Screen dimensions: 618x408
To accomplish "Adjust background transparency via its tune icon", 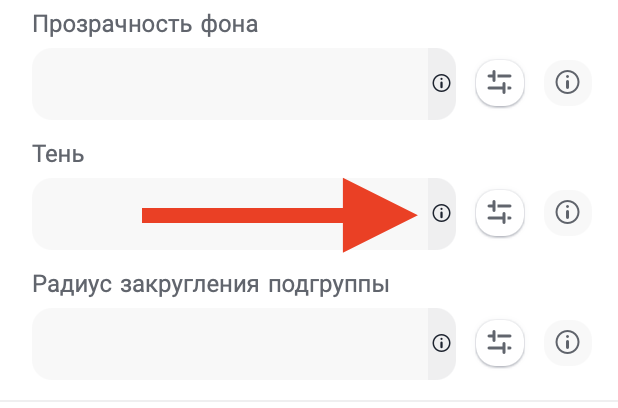I will pyautogui.click(x=499, y=84).
